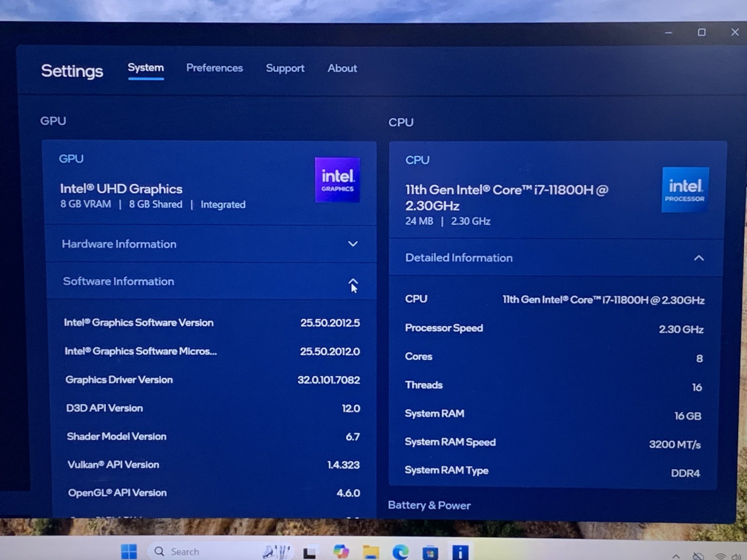The height and width of the screenshot is (560, 747).
Task: Collapse the CPU Detailed Information section
Action: pyautogui.click(x=556, y=258)
